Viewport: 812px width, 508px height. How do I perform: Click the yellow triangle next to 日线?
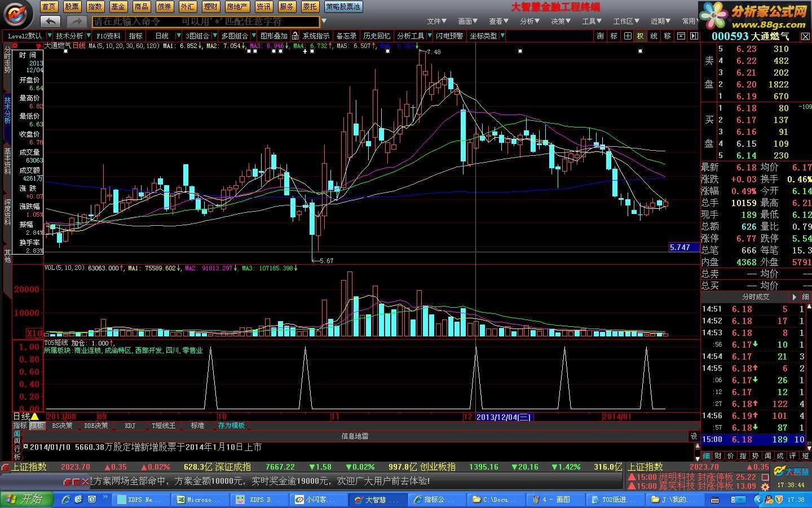(35, 417)
